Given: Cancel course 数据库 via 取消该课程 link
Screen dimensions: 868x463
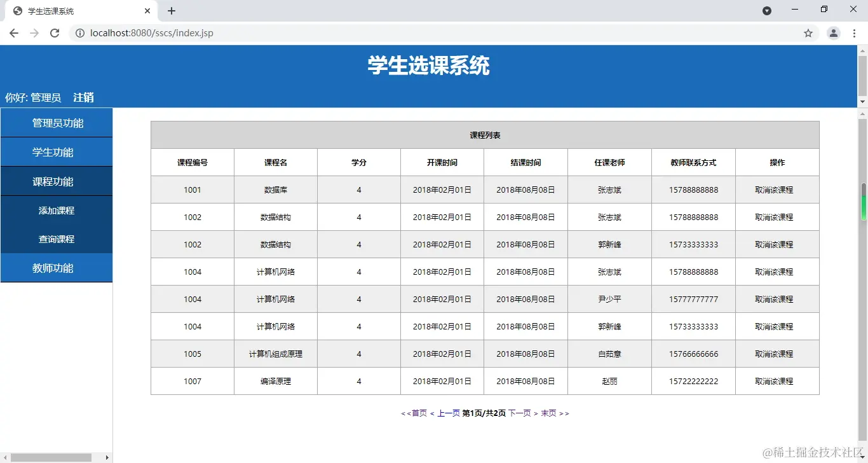Looking at the screenshot, I should point(777,190).
